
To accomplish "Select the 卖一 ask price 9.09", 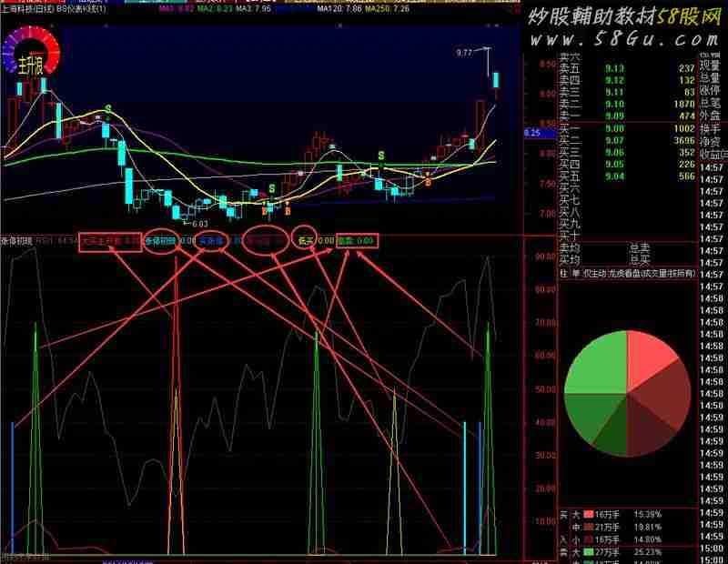I will [x=614, y=116].
